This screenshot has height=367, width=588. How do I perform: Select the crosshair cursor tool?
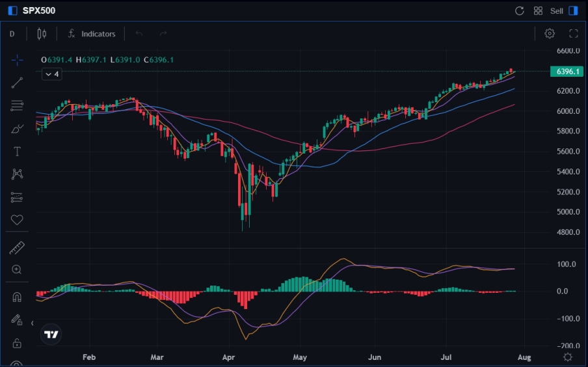pos(17,60)
